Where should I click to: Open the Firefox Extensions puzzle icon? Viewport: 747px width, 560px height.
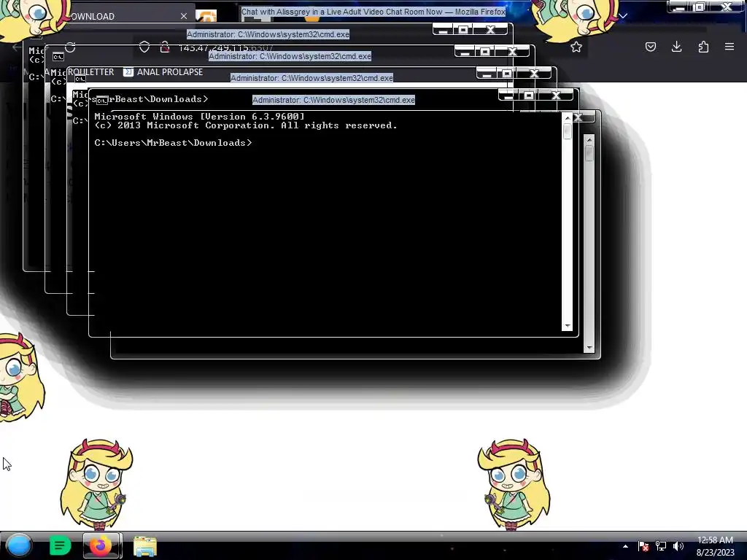703,47
